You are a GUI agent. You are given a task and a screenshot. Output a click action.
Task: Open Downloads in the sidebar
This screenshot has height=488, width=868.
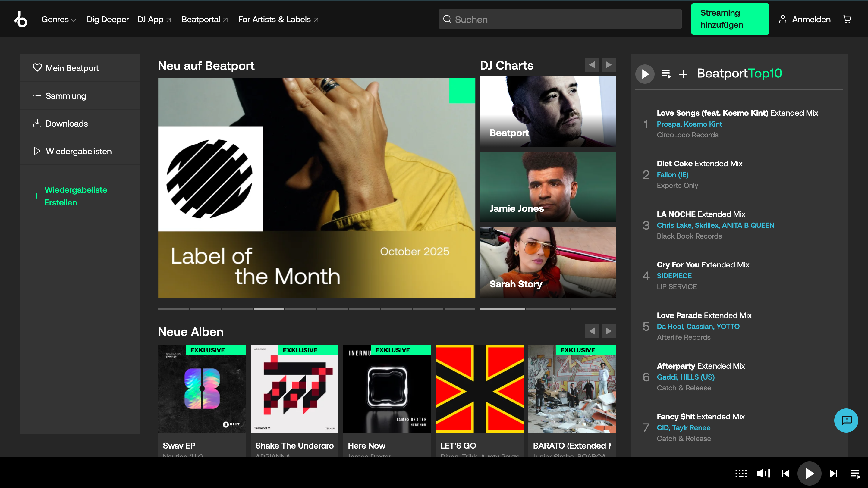[80, 124]
